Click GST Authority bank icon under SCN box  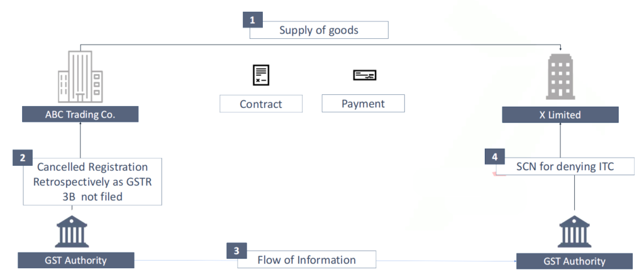[x=574, y=232]
